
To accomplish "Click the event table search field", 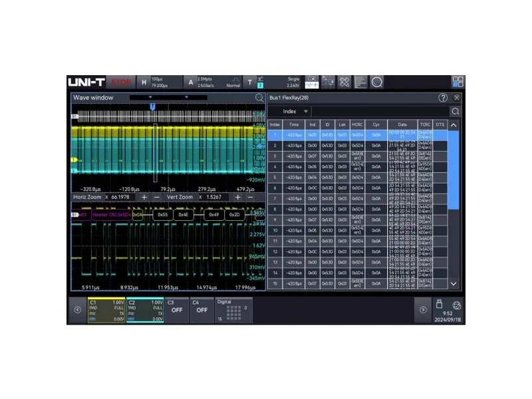I will (380, 111).
